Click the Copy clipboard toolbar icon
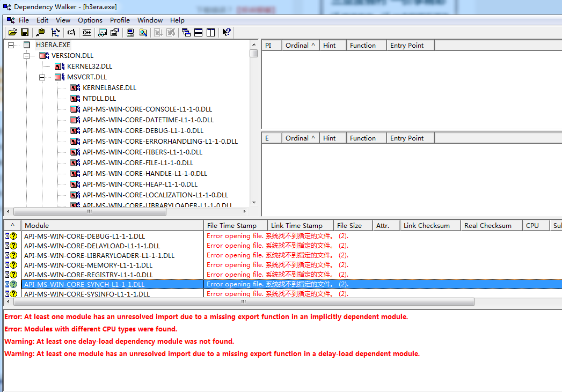 coord(40,33)
